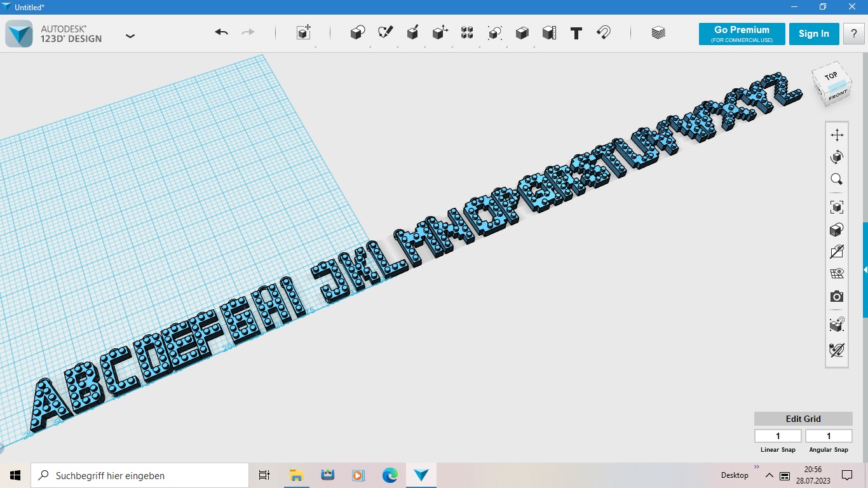Click the 123D Design taskbar icon

pyautogui.click(x=421, y=475)
